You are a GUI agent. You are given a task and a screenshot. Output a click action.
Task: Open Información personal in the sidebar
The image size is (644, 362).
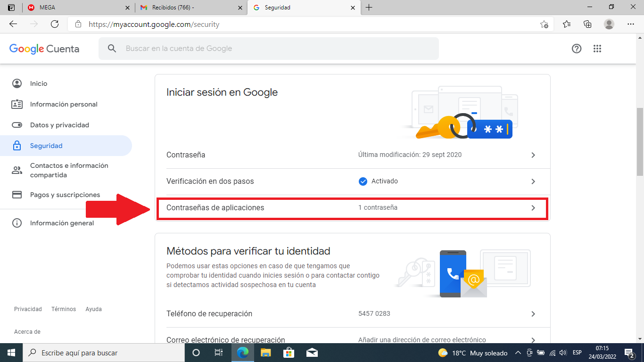(64, 104)
